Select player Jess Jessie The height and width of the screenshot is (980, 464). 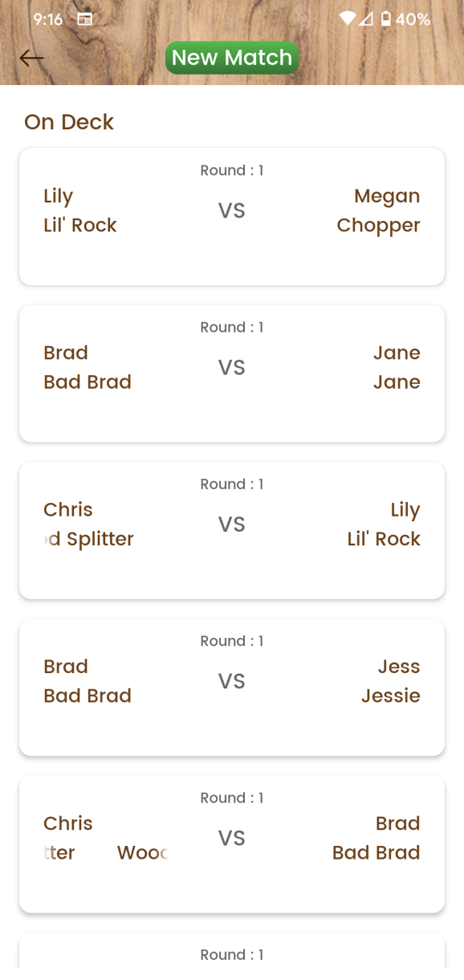click(x=391, y=681)
